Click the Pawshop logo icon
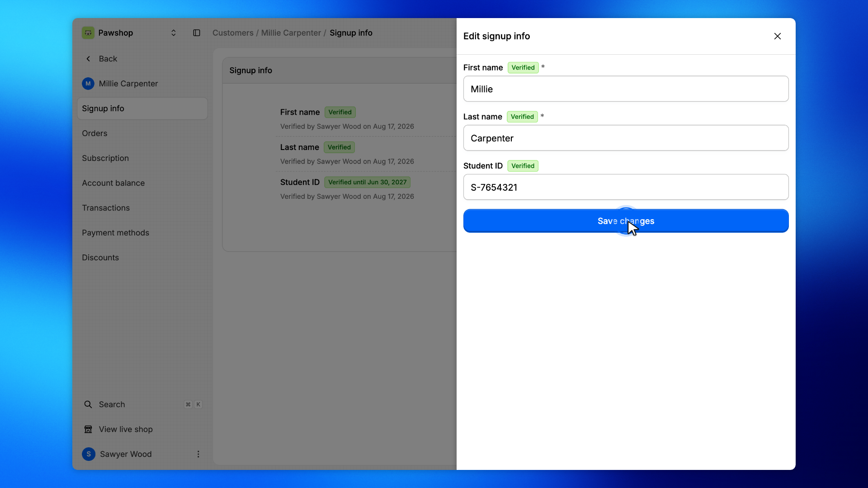The width and height of the screenshot is (868, 488). (x=88, y=33)
